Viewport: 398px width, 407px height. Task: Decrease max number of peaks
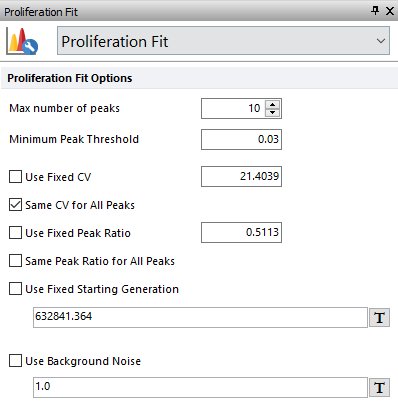pyautogui.click(x=273, y=112)
